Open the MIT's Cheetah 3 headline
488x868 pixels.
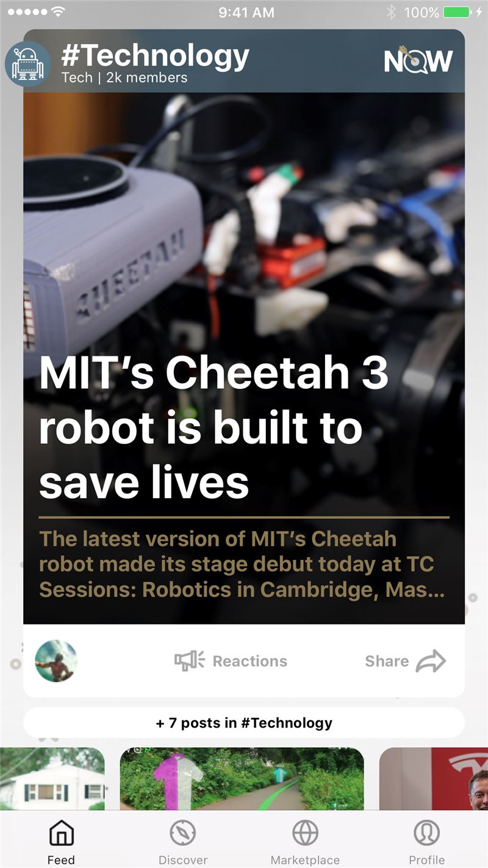click(213, 427)
